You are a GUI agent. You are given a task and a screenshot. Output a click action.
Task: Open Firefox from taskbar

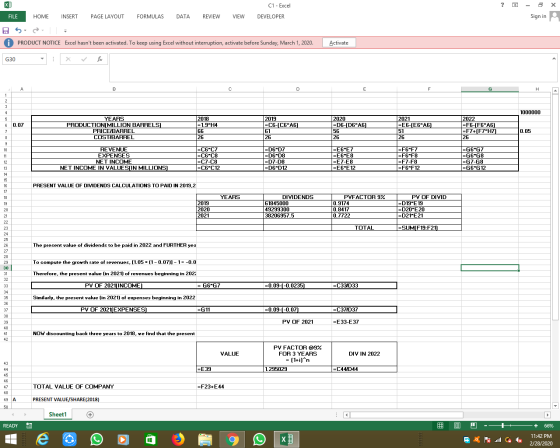point(178,439)
